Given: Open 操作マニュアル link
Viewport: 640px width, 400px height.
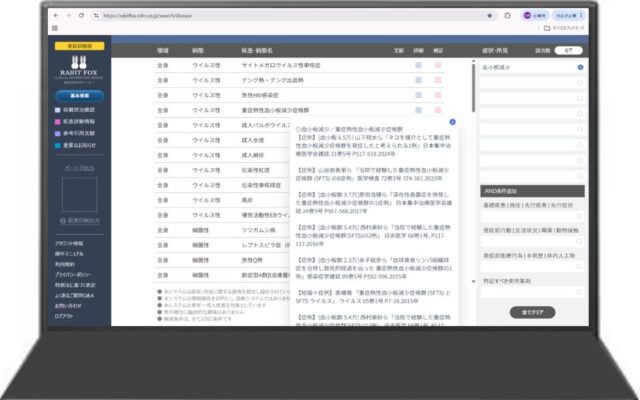Looking at the screenshot, I should pyautogui.click(x=69, y=254).
